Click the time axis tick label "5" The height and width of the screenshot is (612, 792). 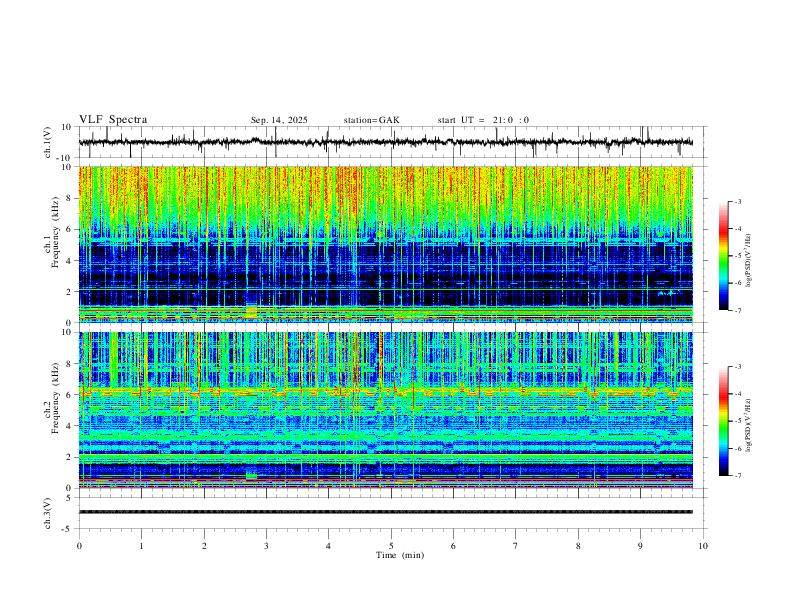pos(391,546)
